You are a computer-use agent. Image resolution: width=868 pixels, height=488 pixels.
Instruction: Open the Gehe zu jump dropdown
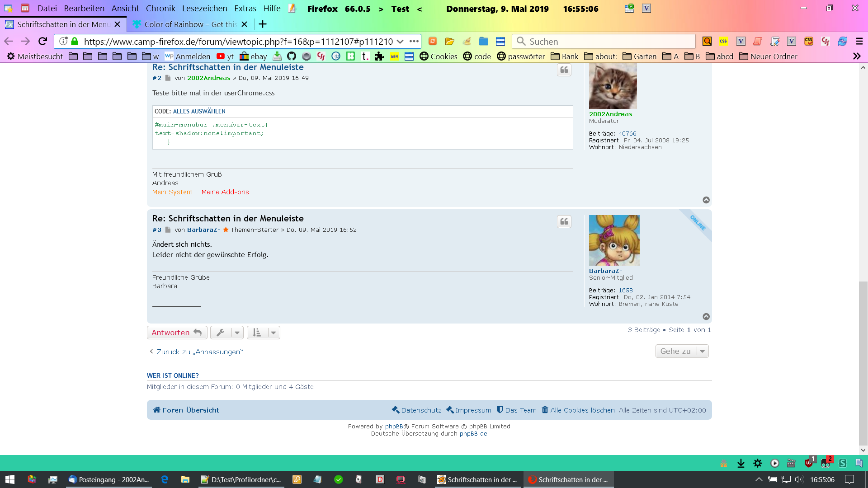682,351
